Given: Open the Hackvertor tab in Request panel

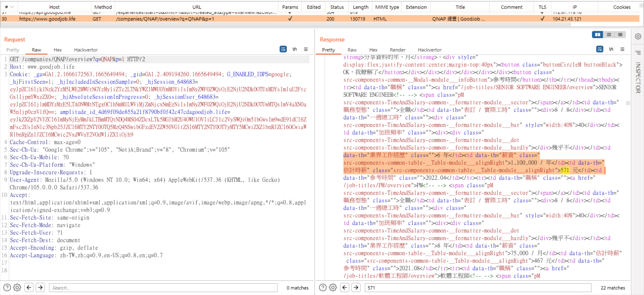Looking at the screenshot, I should 86,50.
